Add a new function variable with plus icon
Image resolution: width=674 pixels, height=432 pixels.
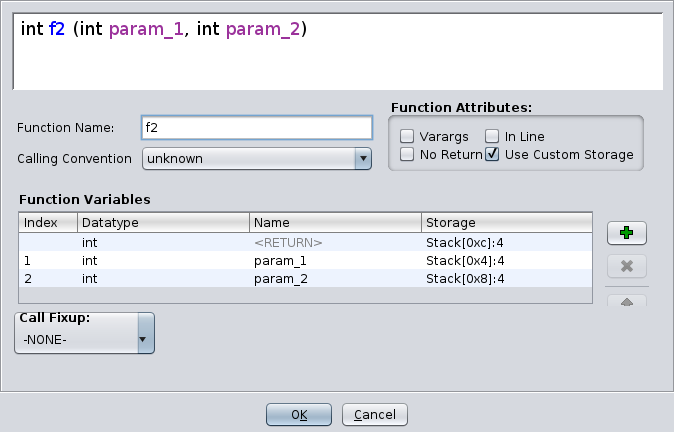pos(627,233)
